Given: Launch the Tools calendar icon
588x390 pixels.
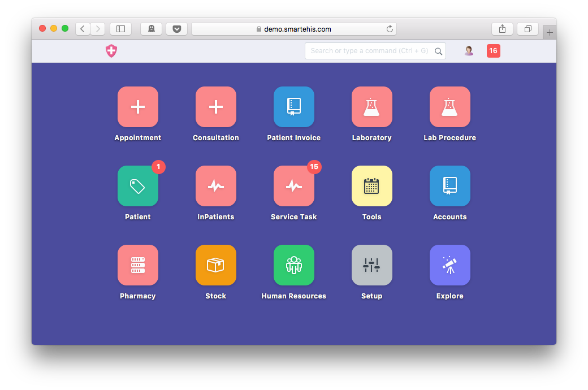Looking at the screenshot, I should 371,186.
